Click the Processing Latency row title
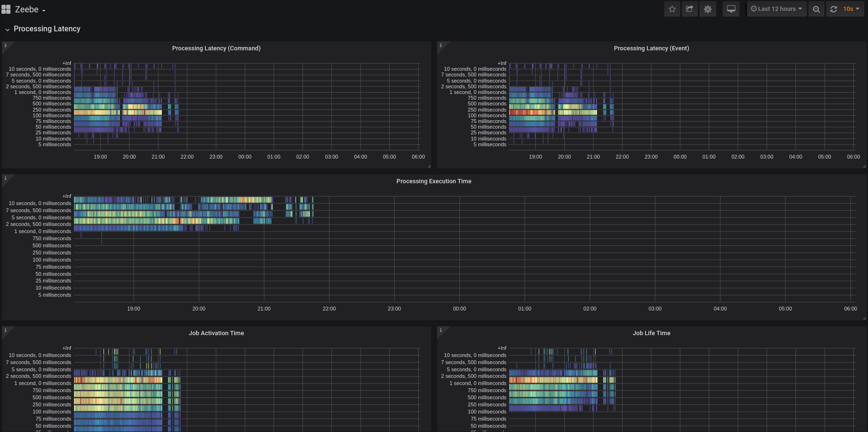Screen dimensions: 868x432 point(47,29)
